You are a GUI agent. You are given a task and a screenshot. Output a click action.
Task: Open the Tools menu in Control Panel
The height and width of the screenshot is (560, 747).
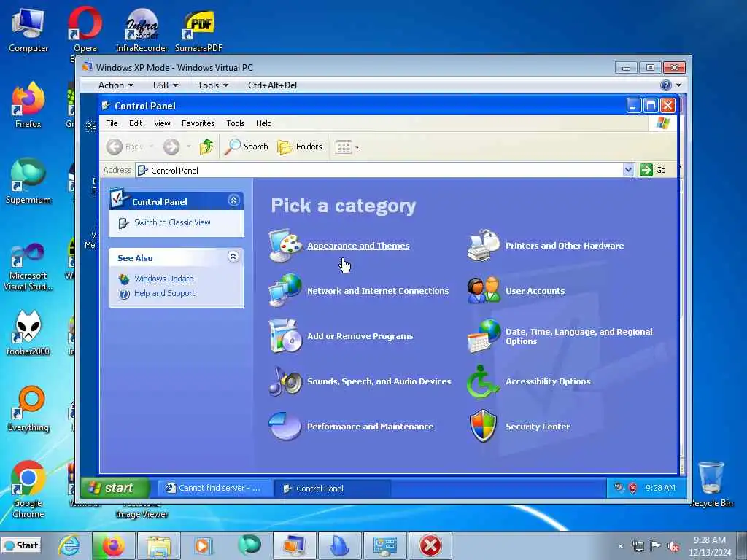click(x=236, y=123)
